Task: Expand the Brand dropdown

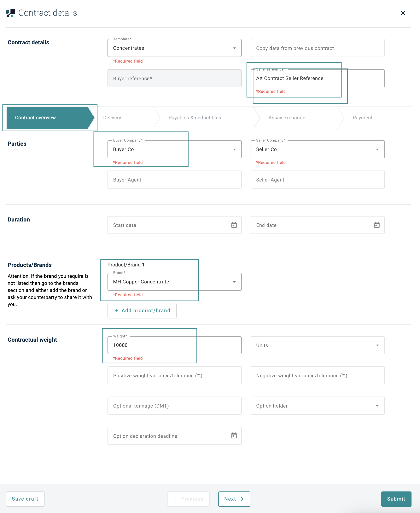Action: click(x=234, y=282)
